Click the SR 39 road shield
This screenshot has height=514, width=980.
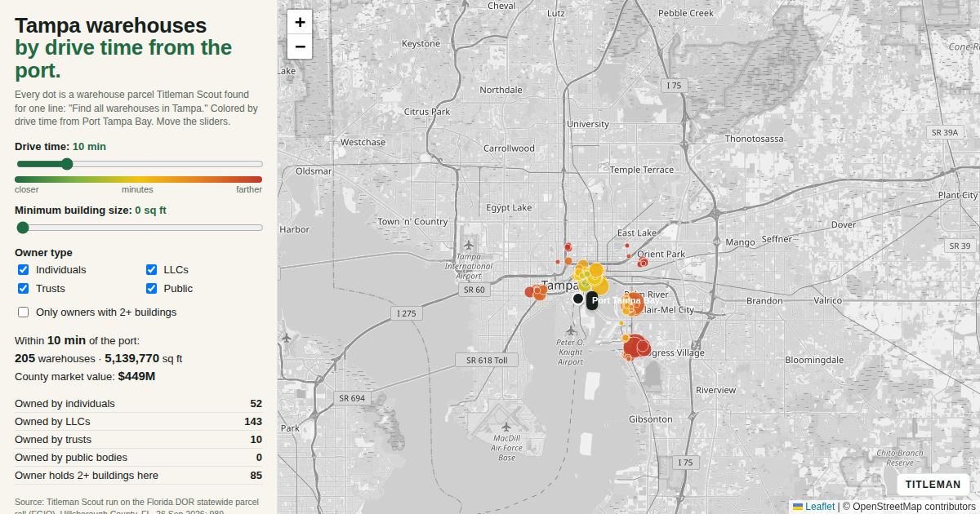[x=960, y=246]
